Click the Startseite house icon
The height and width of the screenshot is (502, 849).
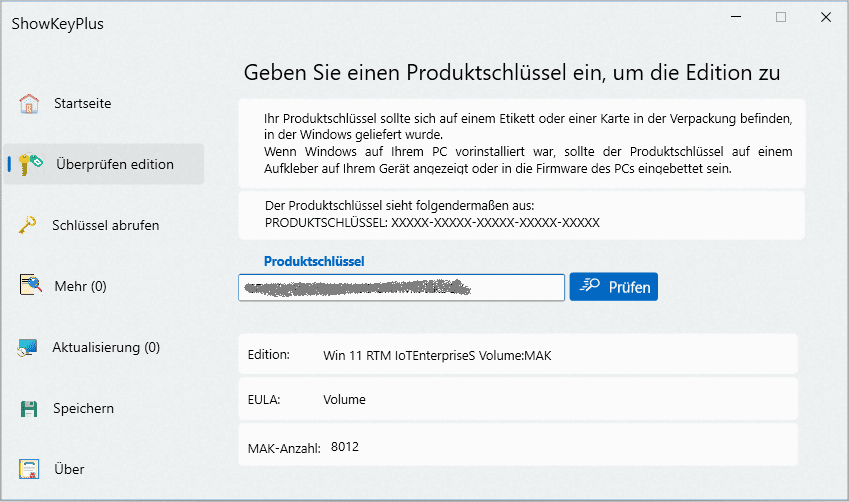[29, 104]
